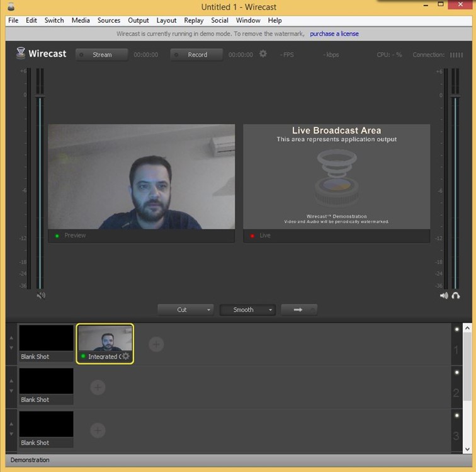Start streaming with the Stream button

(102, 55)
